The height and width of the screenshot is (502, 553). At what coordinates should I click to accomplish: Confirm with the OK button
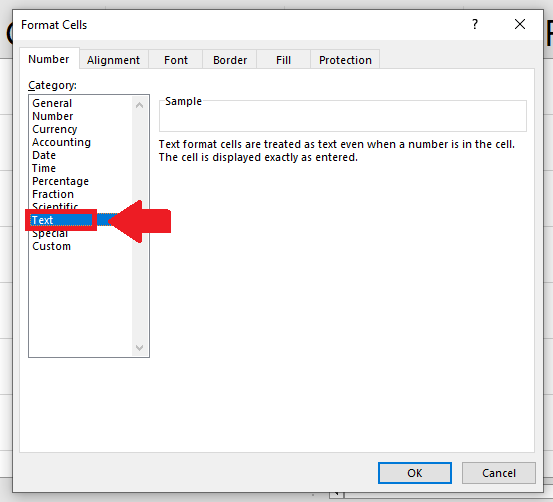[x=415, y=473]
